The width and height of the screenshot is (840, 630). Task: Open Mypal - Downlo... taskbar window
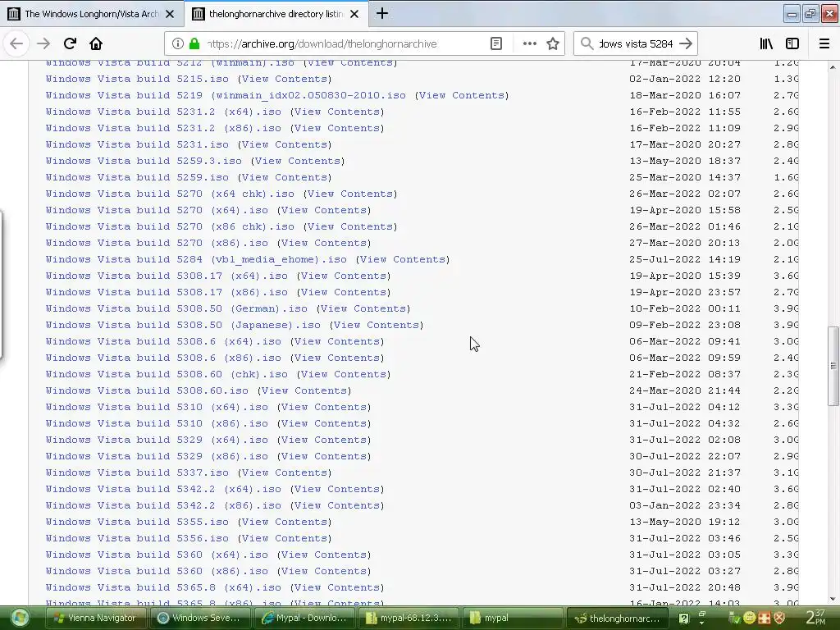[304, 618]
